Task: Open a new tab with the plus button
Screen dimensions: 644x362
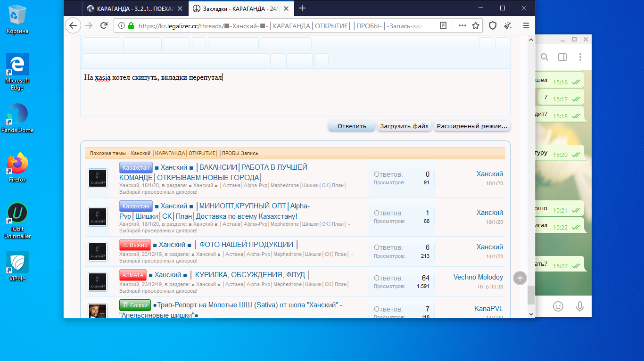Action: pos(302,8)
